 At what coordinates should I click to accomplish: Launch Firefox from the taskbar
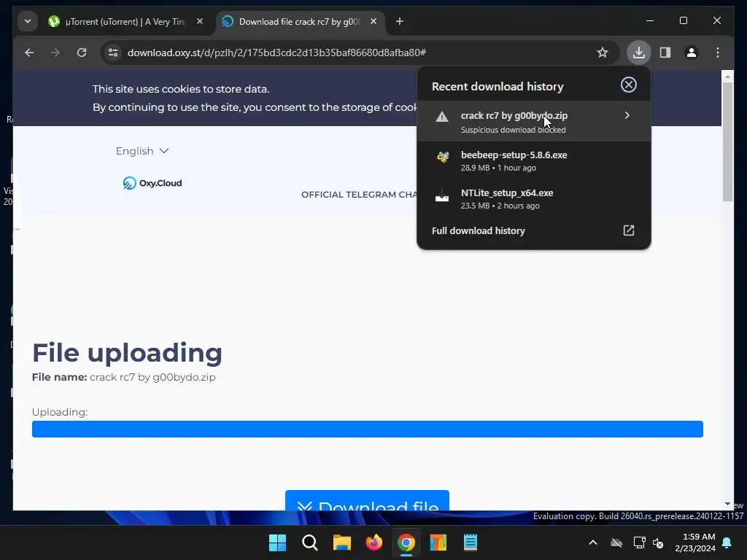(x=374, y=542)
